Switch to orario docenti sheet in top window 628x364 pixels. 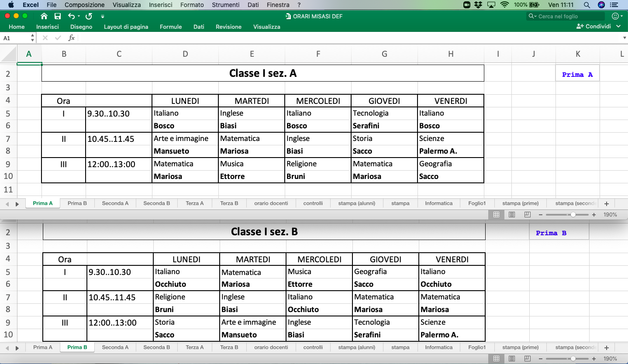pyautogui.click(x=271, y=203)
